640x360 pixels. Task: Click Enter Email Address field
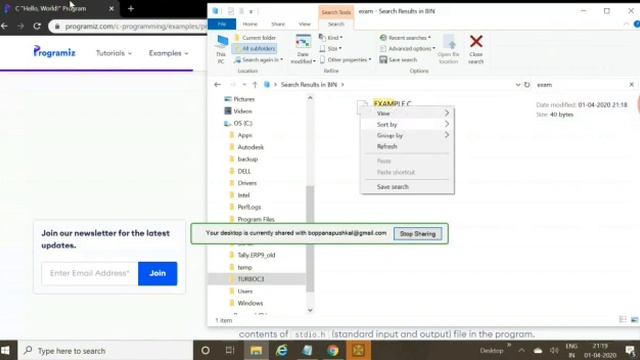point(90,273)
